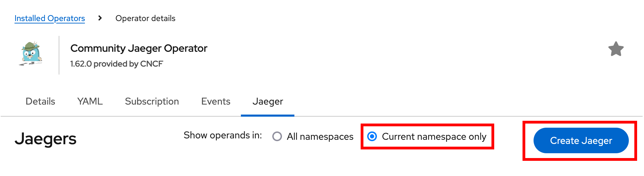The width and height of the screenshot is (644, 176).
Task: Click the Community Jaeger Operator title
Action: 139,48
